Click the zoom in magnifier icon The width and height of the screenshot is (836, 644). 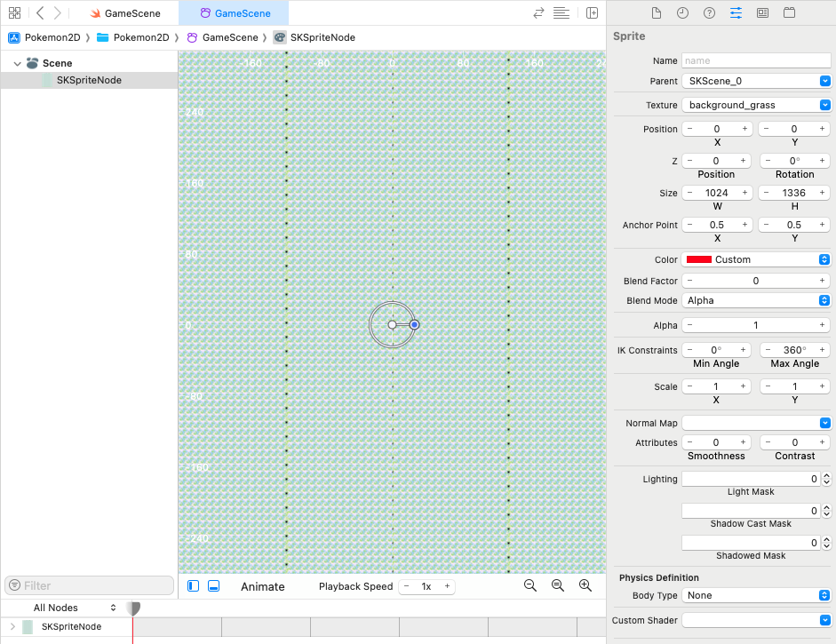(x=585, y=585)
